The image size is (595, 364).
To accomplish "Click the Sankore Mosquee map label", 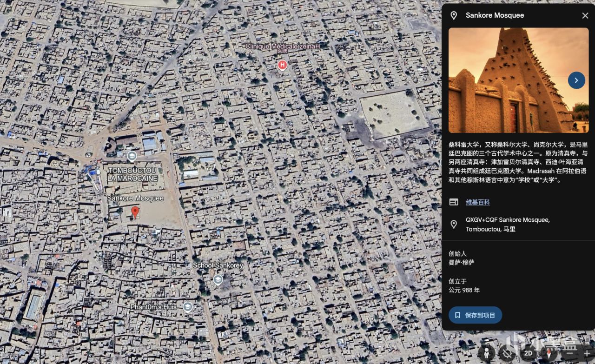I will [135, 199].
